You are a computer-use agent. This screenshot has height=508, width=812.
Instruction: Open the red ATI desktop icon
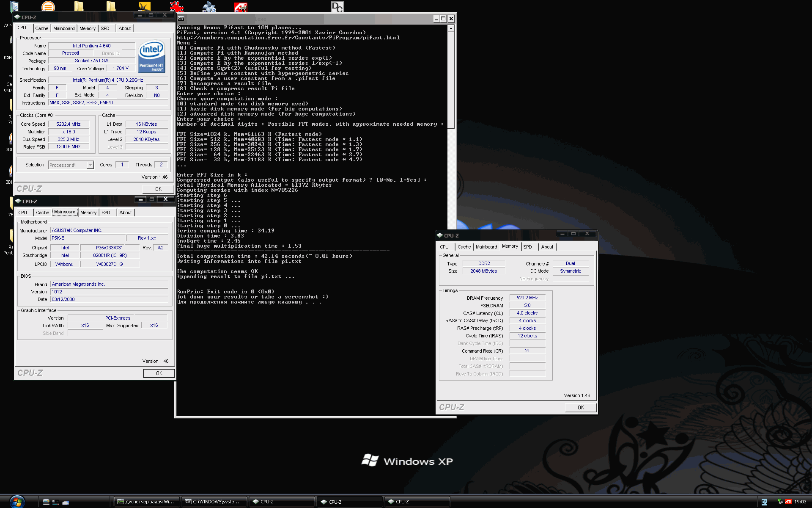click(241, 7)
